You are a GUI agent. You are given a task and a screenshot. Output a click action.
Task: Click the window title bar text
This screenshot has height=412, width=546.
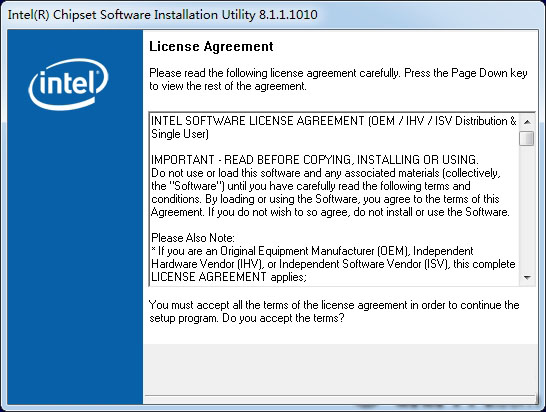(163, 15)
